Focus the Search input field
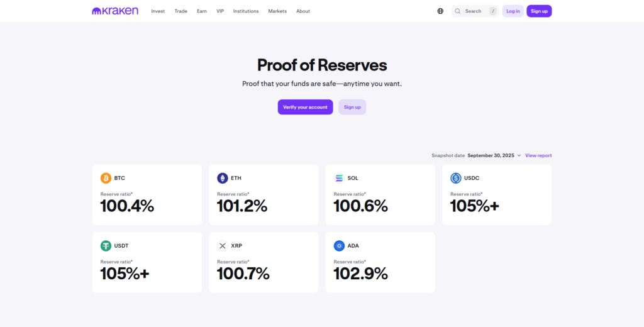The image size is (644, 327). tap(475, 11)
